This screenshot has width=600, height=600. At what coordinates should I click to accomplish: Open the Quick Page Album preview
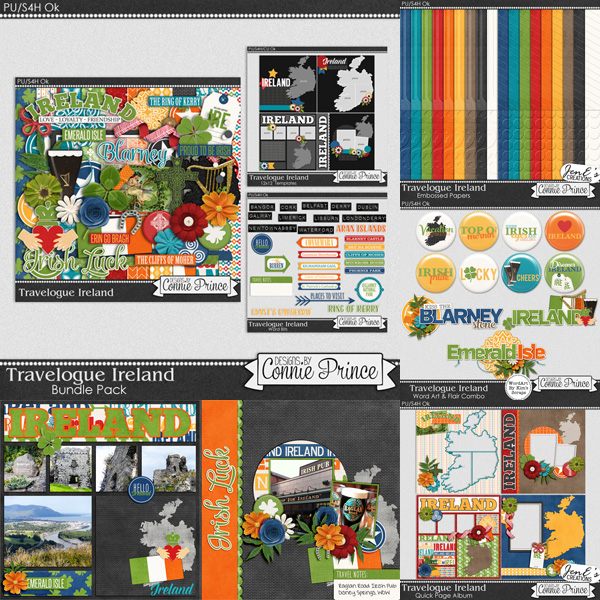click(500, 500)
